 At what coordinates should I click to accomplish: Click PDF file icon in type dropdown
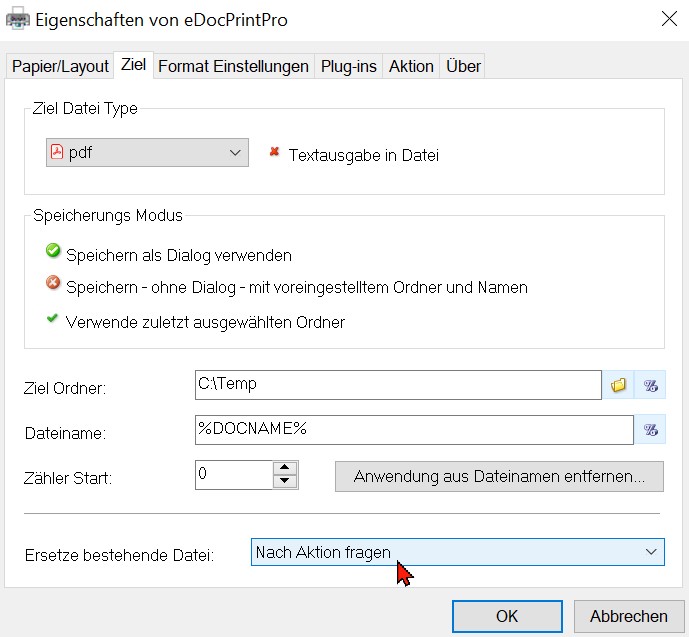(x=57, y=152)
